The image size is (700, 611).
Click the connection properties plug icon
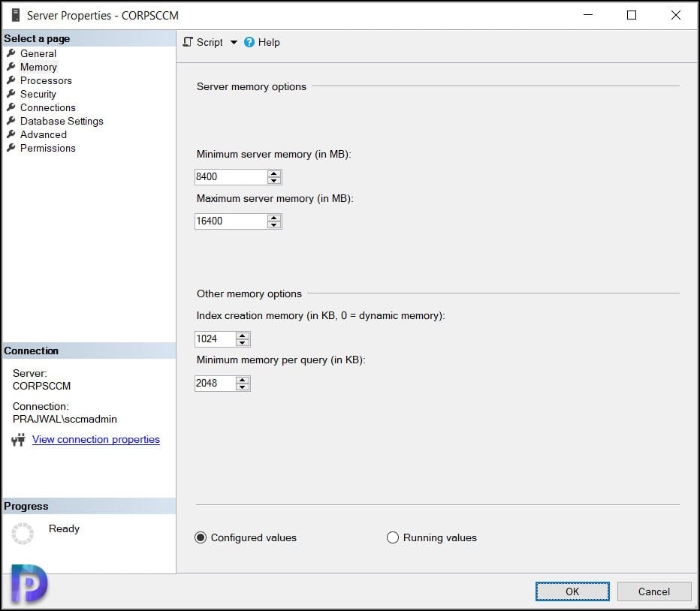pos(18,440)
